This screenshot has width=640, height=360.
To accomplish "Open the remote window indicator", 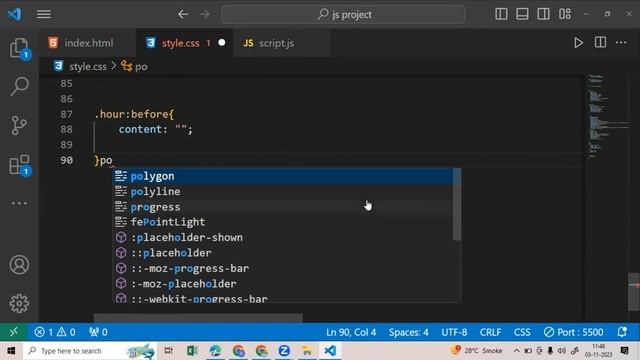I will (x=13, y=332).
